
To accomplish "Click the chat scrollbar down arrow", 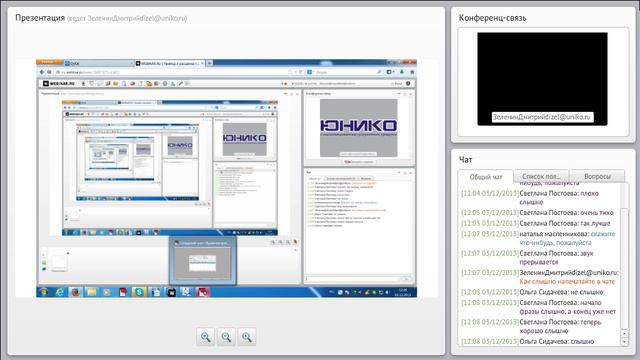I will 624,342.
